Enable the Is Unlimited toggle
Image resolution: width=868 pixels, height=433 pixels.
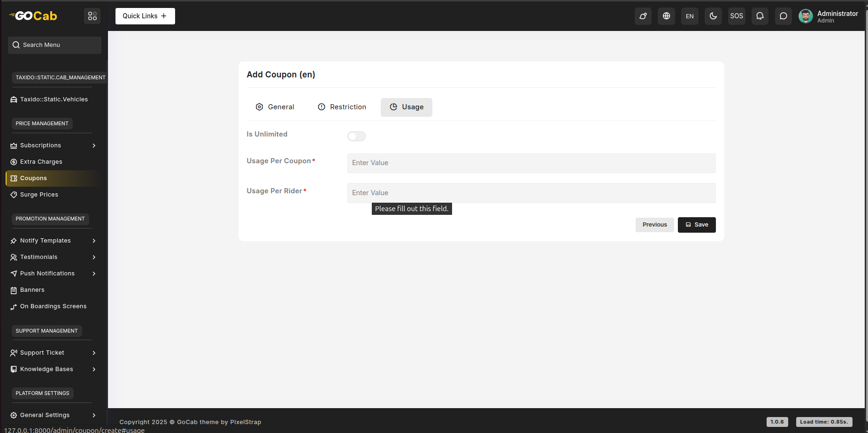[356, 136]
